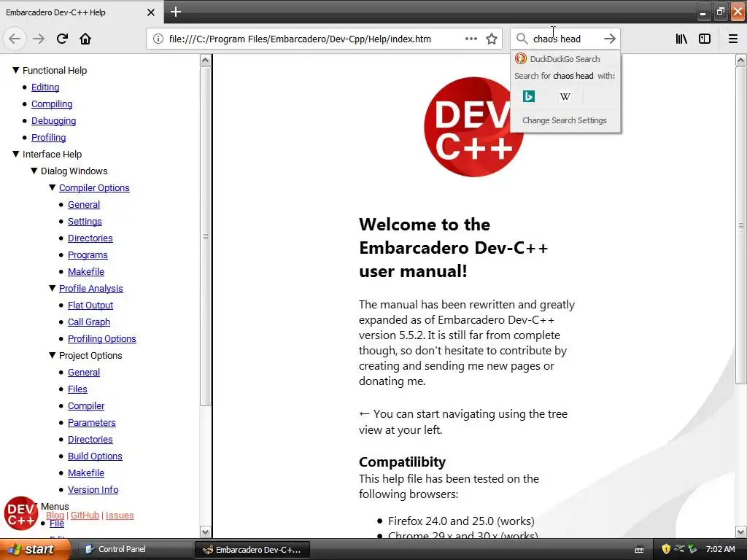This screenshot has height=560, width=747.
Task: Open General under Compiler Options
Action: point(84,204)
